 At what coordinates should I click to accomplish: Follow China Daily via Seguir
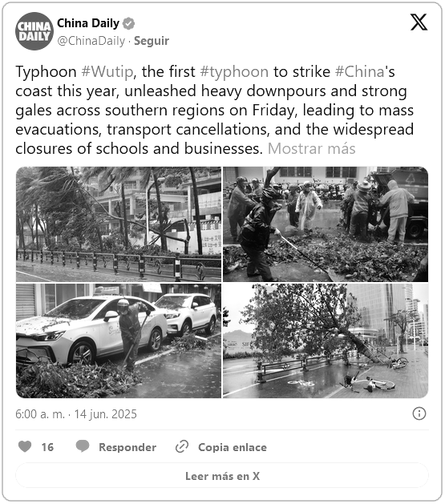152,41
